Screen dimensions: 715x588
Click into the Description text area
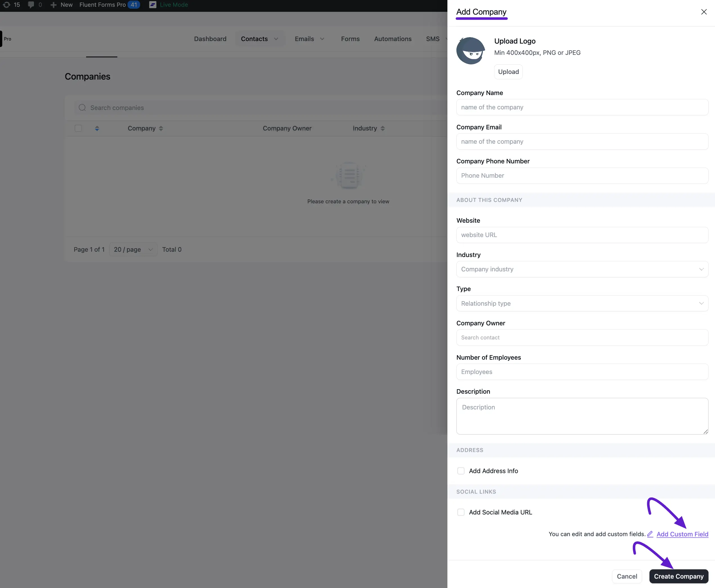coord(582,416)
